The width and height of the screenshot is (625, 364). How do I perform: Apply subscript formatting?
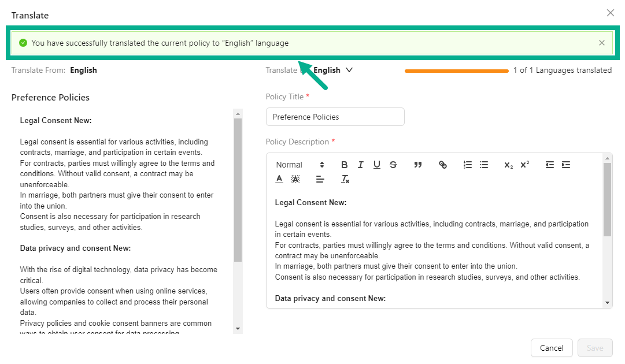(x=508, y=165)
